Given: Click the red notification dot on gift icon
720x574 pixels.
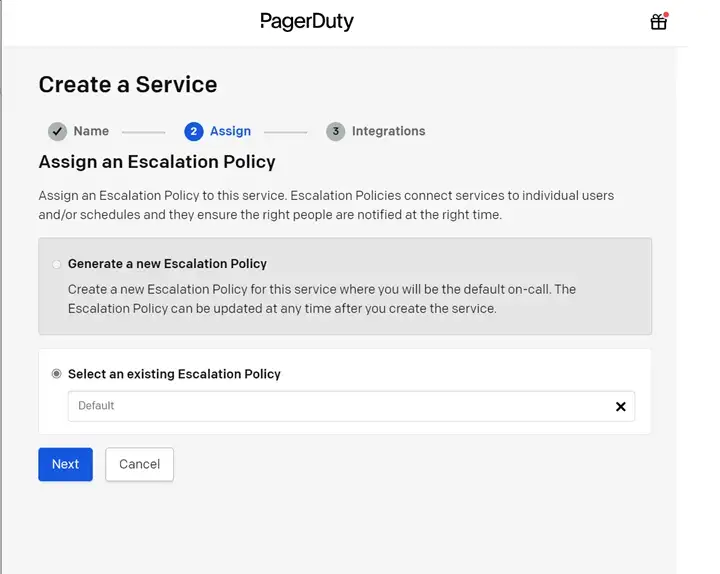Looking at the screenshot, I should coord(666,15).
